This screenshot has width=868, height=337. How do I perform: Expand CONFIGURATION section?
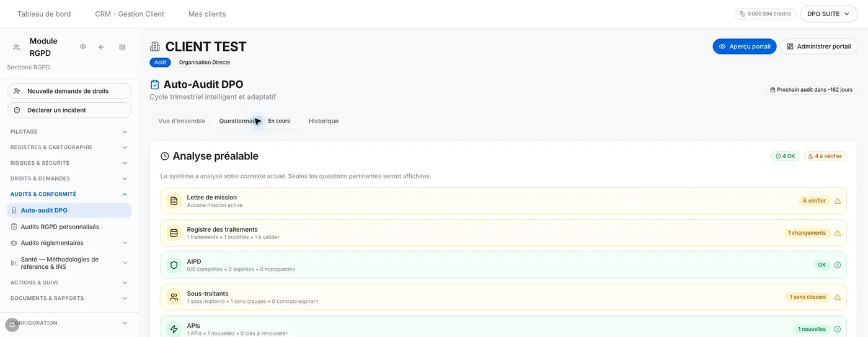tap(69, 323)
